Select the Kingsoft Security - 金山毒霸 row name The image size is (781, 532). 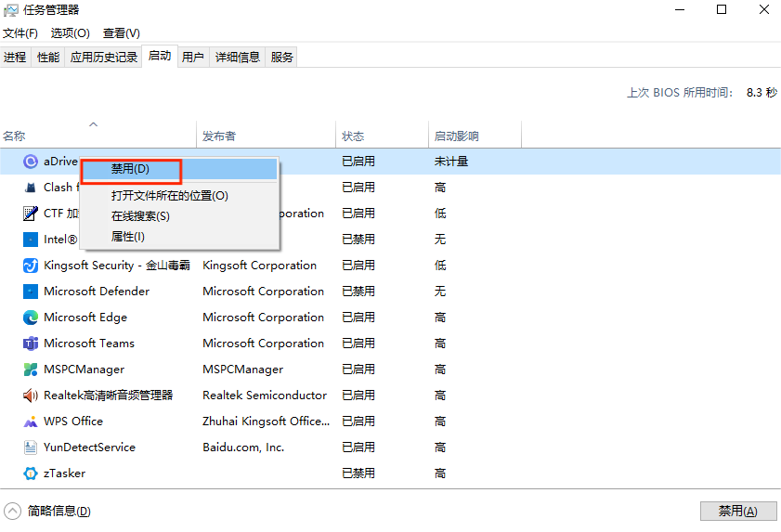tap(117, 266)
